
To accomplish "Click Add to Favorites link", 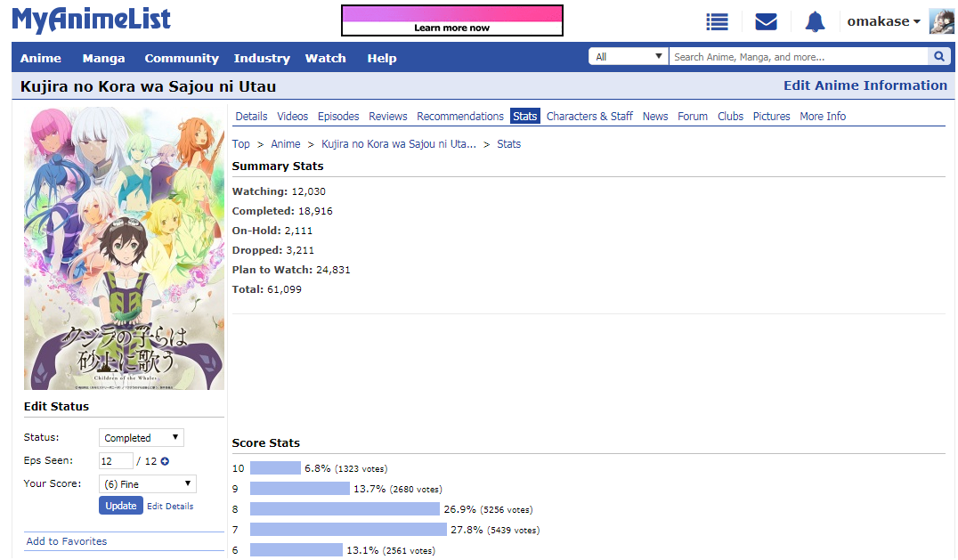I will tap(67, 541).
